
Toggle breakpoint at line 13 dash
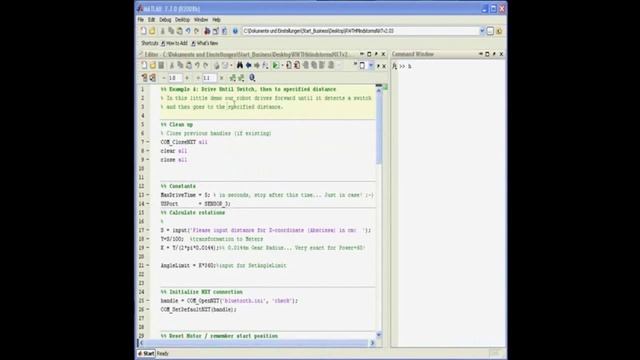click(148, 195)
